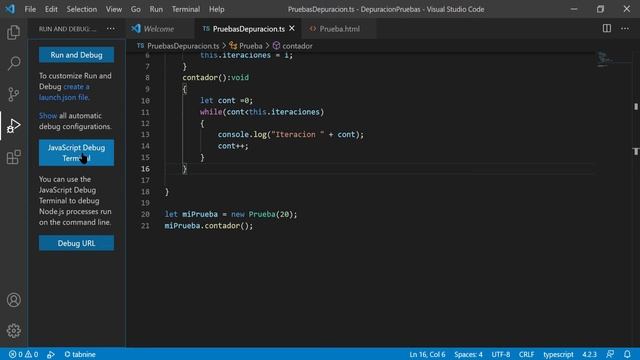Open the View menu
Image resolution: width=640 pixels, height=360 pixels.
pos(113,9)
